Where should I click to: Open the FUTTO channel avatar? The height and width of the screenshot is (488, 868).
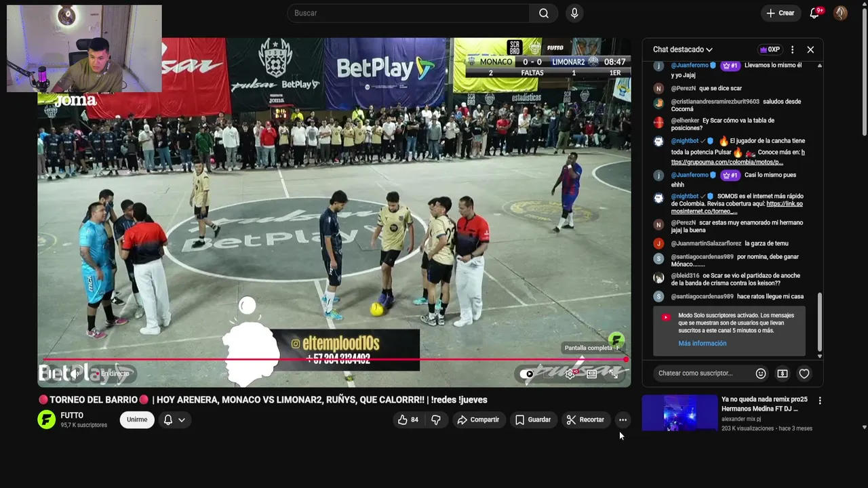(46, 420)
